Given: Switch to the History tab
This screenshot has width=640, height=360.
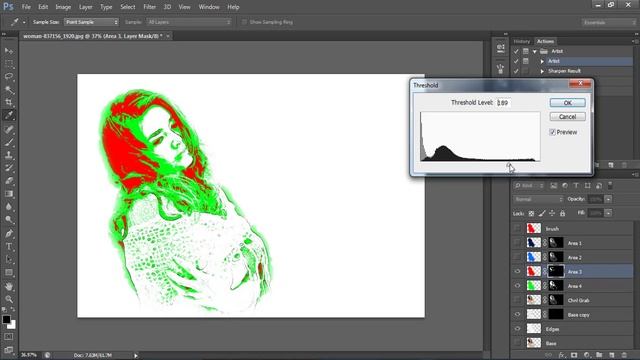Looking at the screenshot, I should point(521,41).
